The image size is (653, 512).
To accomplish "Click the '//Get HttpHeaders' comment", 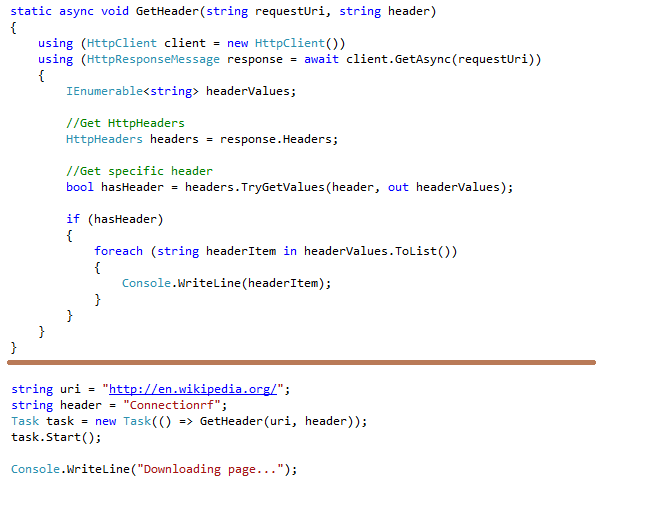I will tap(125, 123).
